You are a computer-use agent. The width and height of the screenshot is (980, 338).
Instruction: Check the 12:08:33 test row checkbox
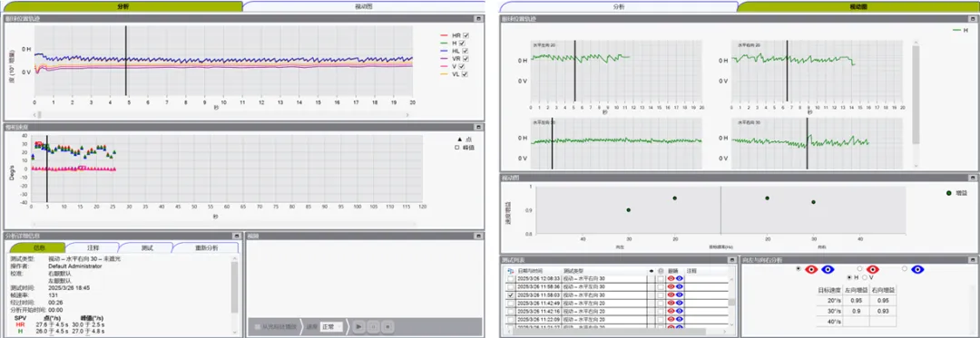coord(512,279)
